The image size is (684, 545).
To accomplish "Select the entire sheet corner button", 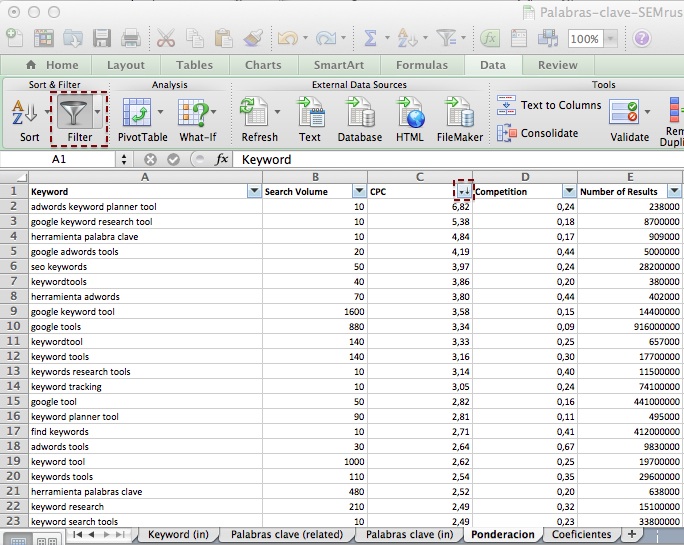I will point(14,177).
